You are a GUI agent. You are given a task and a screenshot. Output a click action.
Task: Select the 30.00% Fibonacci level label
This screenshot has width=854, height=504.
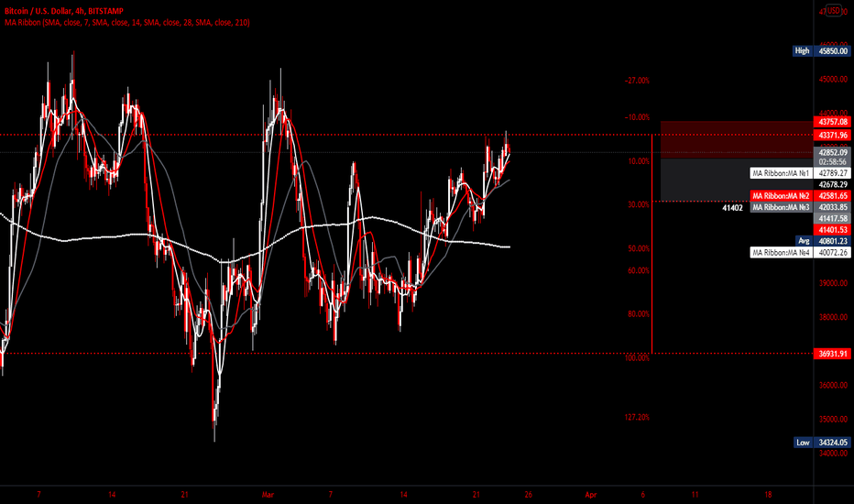(x=639, y=205)
